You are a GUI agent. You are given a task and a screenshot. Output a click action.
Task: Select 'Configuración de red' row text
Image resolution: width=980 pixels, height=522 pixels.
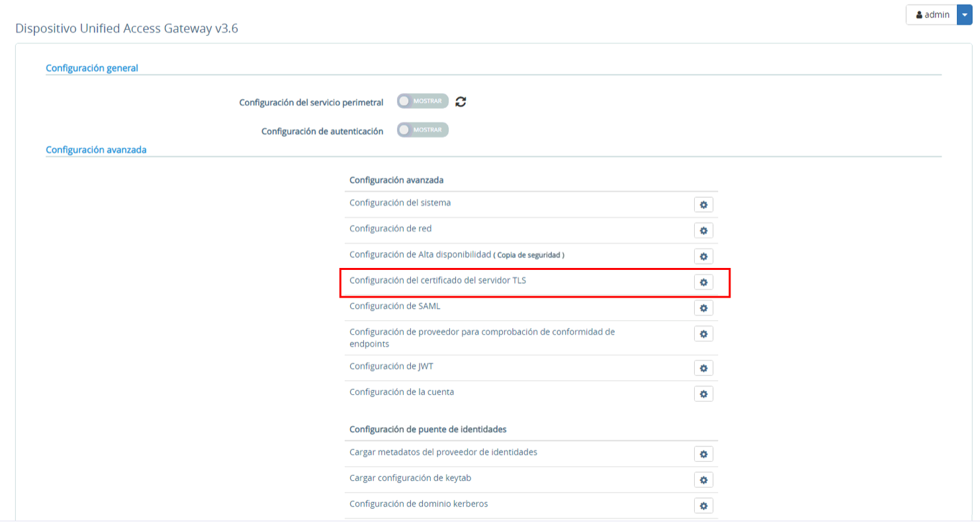390,228
